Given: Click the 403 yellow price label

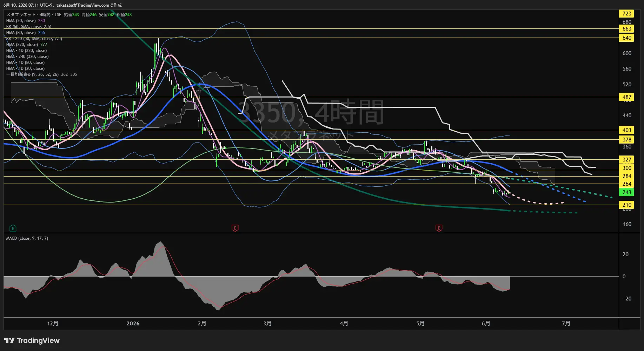Looking at the screenshot, I should (626, 130).
